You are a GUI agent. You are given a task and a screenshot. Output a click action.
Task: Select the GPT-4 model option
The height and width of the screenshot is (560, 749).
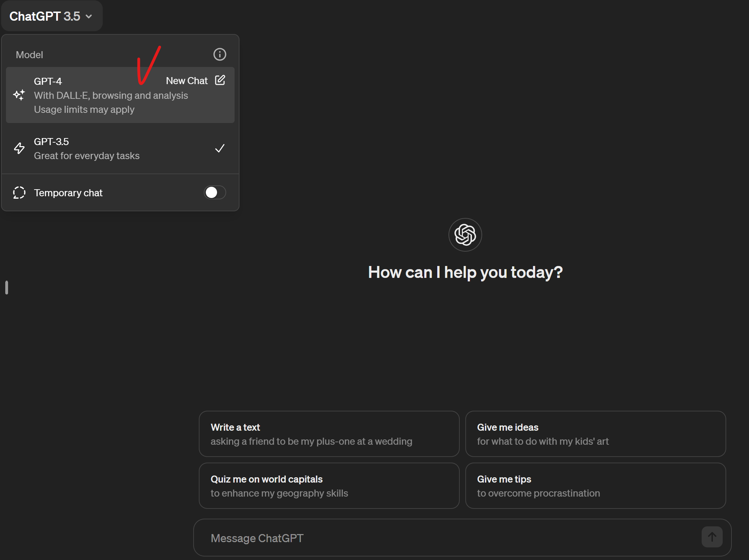pyautogui.click(x=120, y=95)
